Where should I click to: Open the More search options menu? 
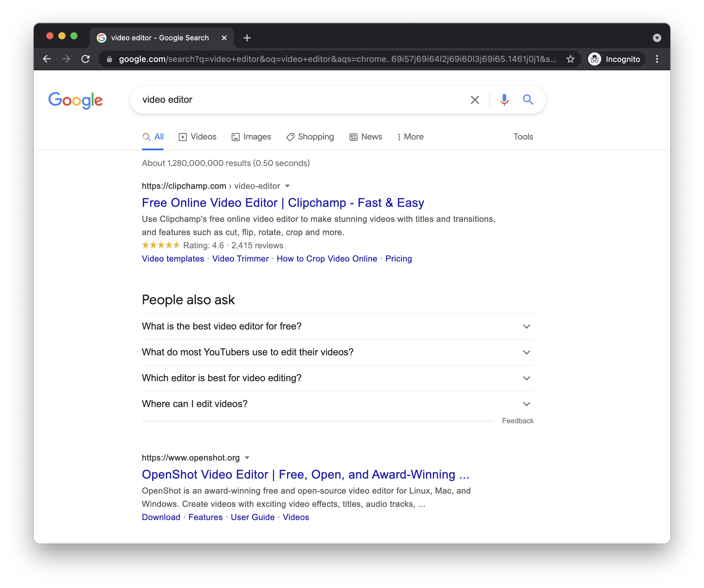[x=410, y=137]
